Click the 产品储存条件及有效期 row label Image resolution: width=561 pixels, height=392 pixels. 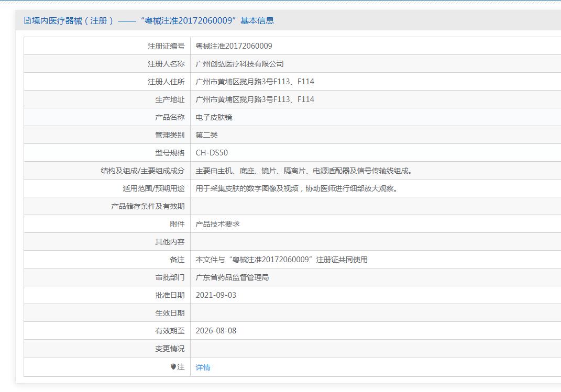148,206
